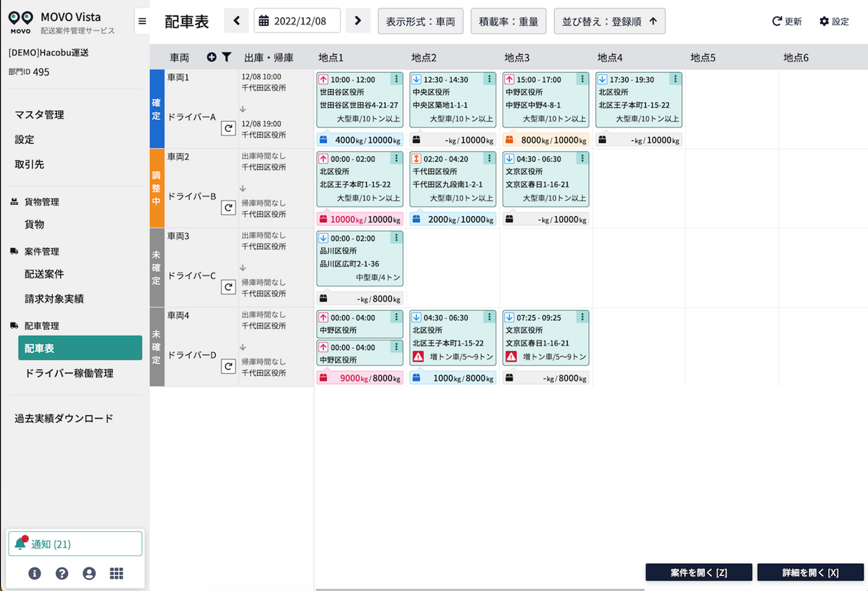This screenshot has width=868, height=591.
Task: Select ドライバー稼働管理 in sidebar
Action: coord(69,373)
